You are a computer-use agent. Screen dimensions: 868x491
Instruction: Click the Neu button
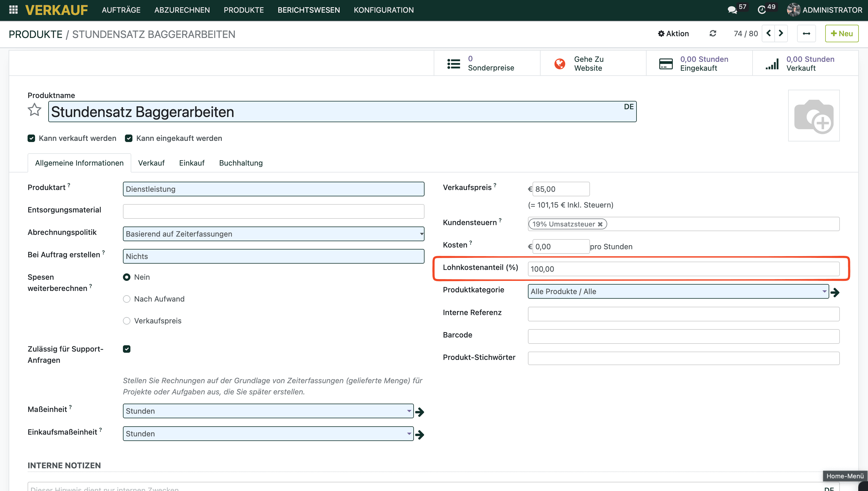coord(841,33)
